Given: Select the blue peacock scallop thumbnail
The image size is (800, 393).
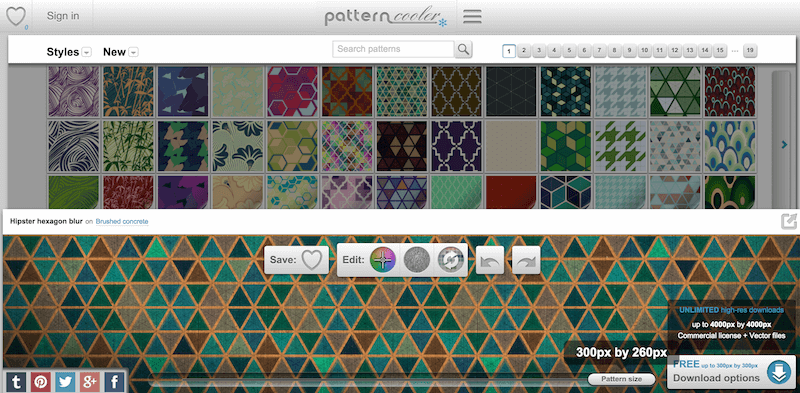Looking at the screenshot, I should point(730,146).
